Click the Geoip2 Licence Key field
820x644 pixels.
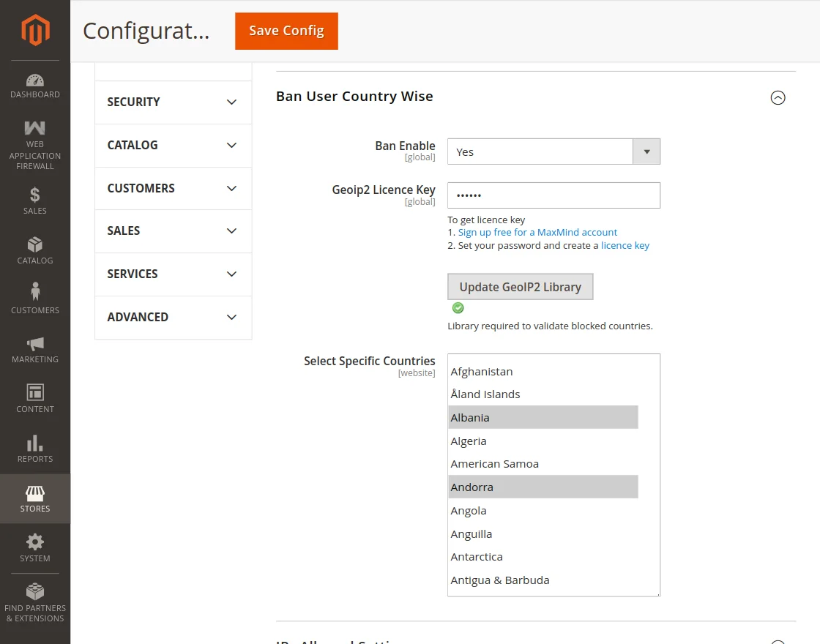pos(553,195)
